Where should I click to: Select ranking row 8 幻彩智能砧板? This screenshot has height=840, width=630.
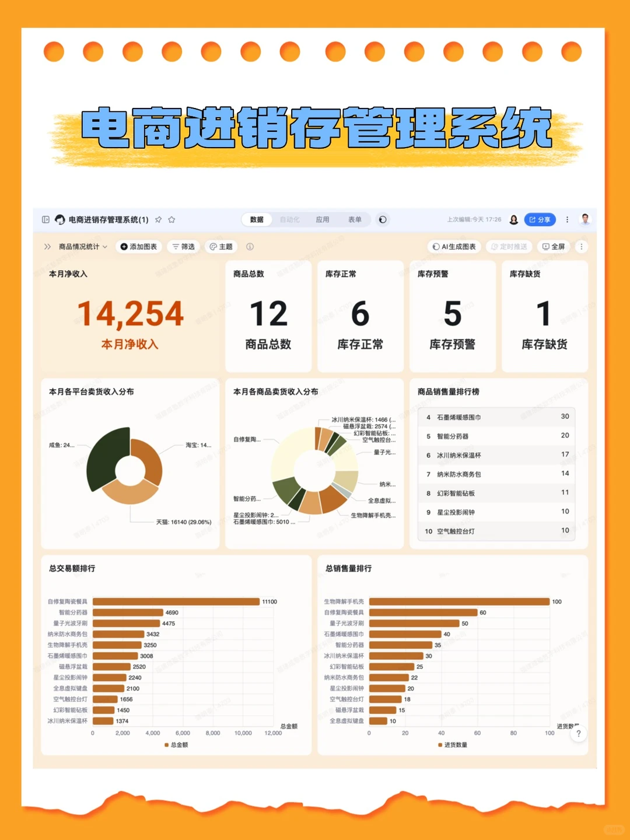point(497,493)
